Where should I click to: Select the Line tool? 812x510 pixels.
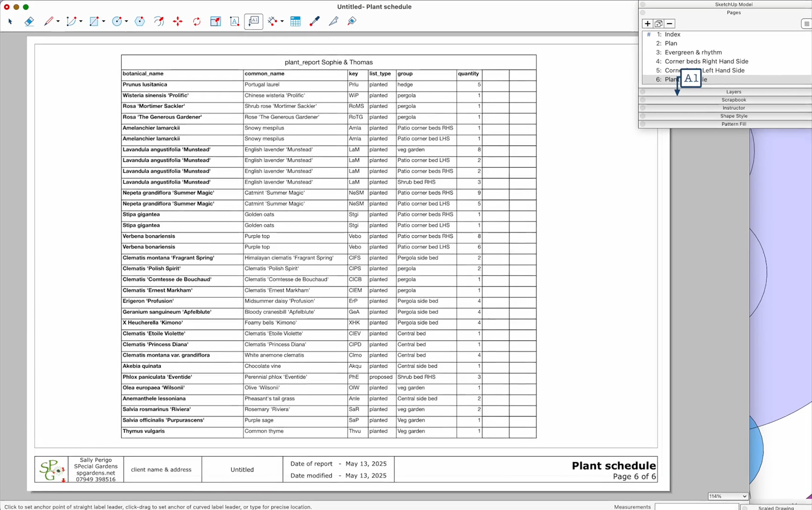[49, 21]
